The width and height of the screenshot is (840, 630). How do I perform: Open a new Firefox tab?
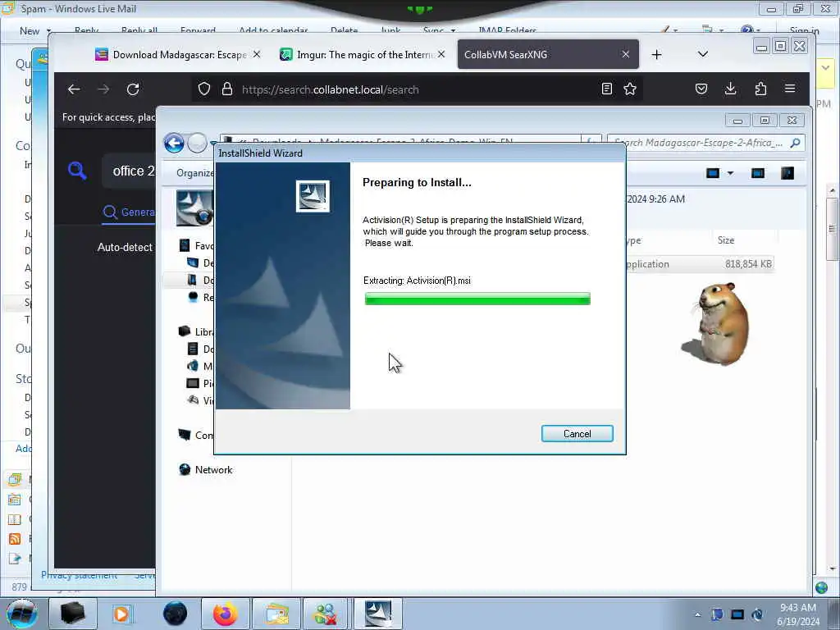click(657, 55)
